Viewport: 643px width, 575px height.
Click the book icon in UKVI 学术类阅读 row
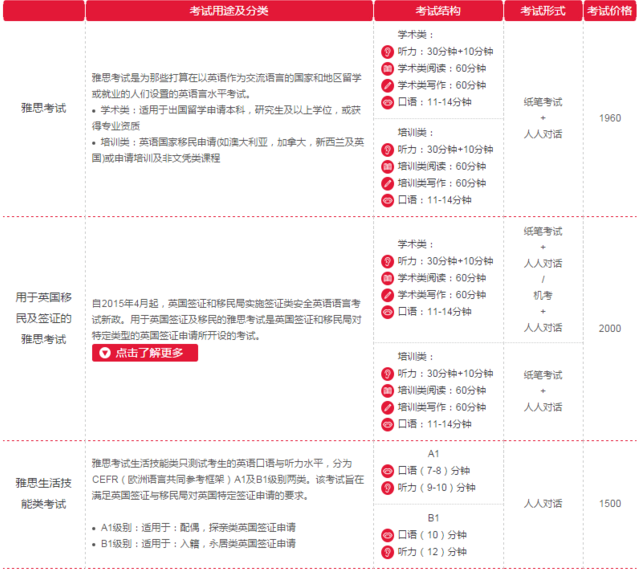click(x=387, y=278)
